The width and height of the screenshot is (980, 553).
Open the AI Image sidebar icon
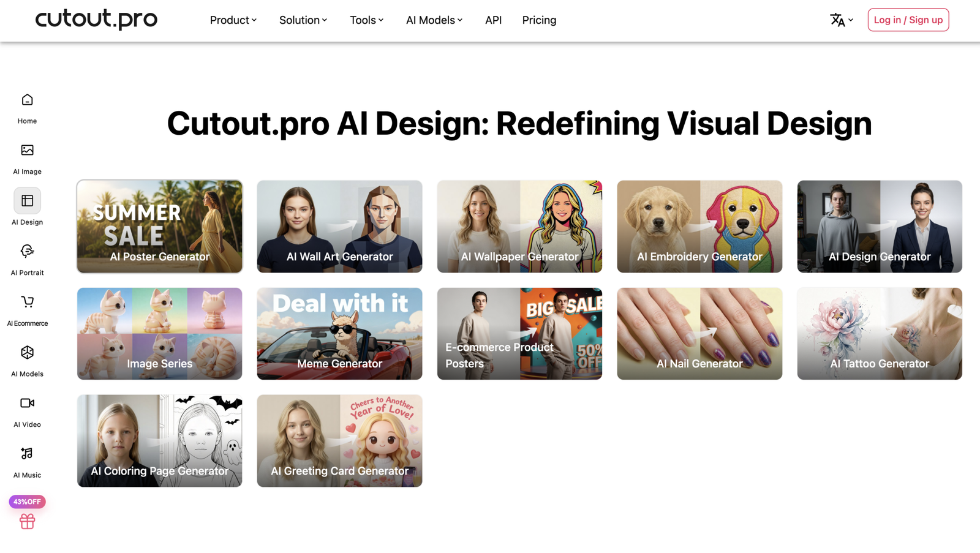pos(27,150)
